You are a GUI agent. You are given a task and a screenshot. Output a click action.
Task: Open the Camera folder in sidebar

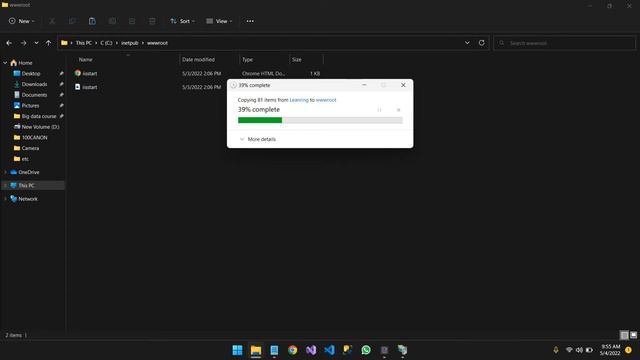(30, 148)
